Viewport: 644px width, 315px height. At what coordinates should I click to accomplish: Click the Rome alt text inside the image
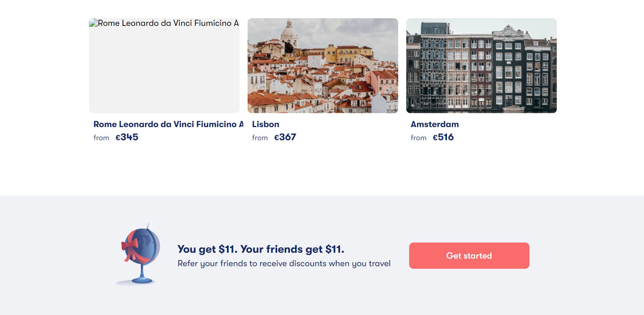pyautogui.click(x=168, y=23)
